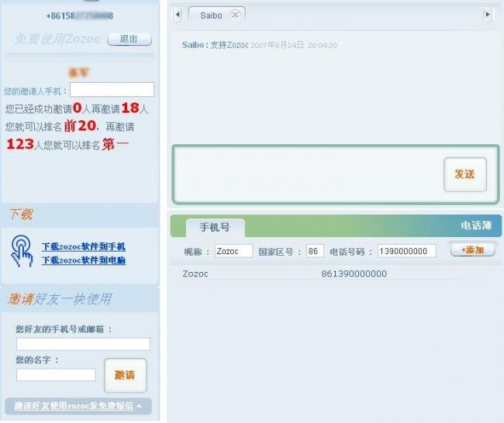Image resolution: width=504 pixels, height=423 pixels.
Task: Click the country code field 86
Action: click(315, 251)
